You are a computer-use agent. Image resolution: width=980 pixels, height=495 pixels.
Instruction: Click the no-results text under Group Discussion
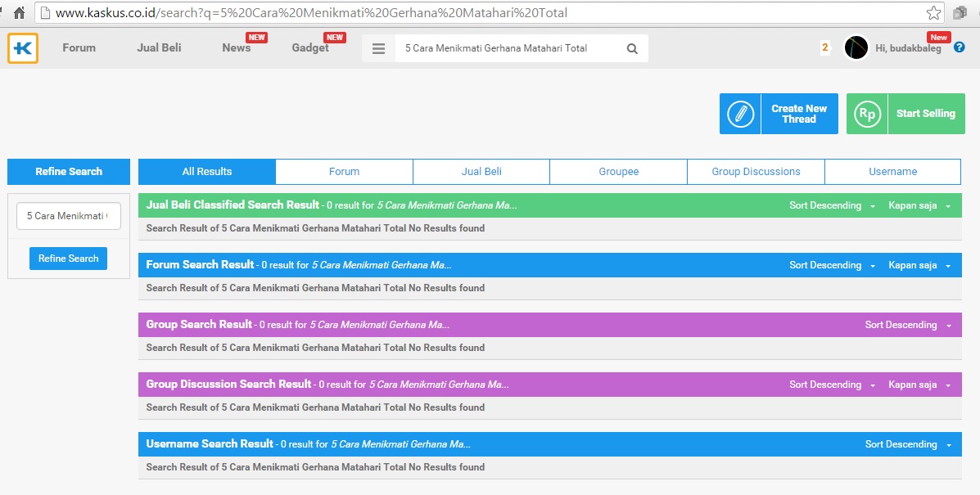[316, 407]
